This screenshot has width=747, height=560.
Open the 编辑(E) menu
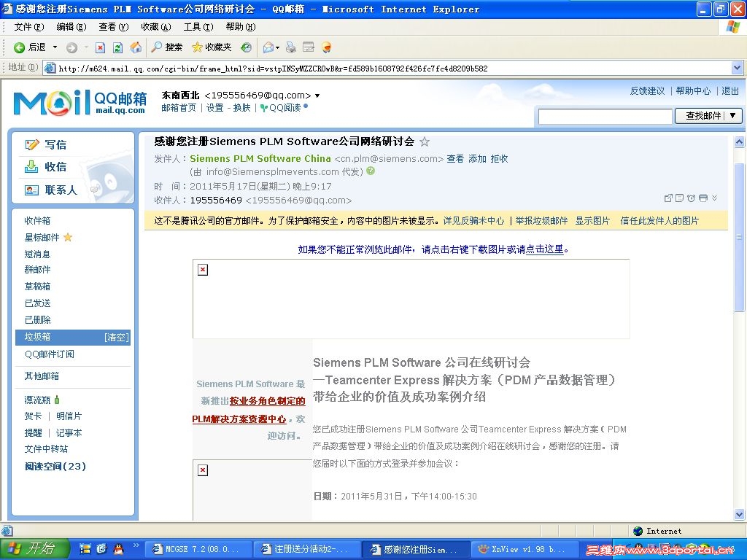[x=71, y=27]
